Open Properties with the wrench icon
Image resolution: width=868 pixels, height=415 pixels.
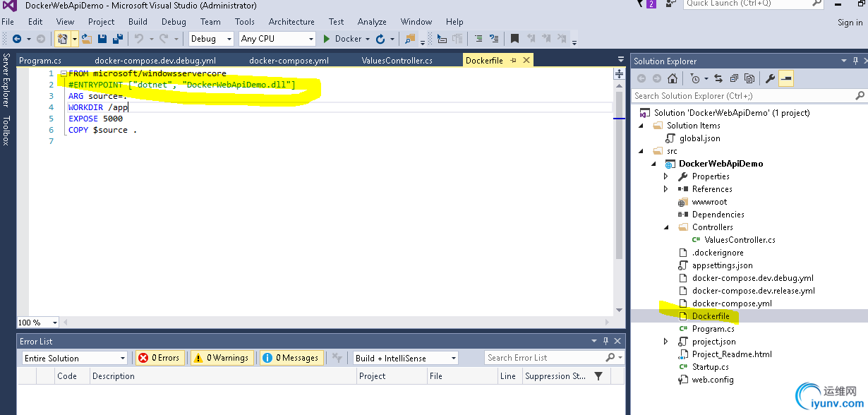point(771,78)
